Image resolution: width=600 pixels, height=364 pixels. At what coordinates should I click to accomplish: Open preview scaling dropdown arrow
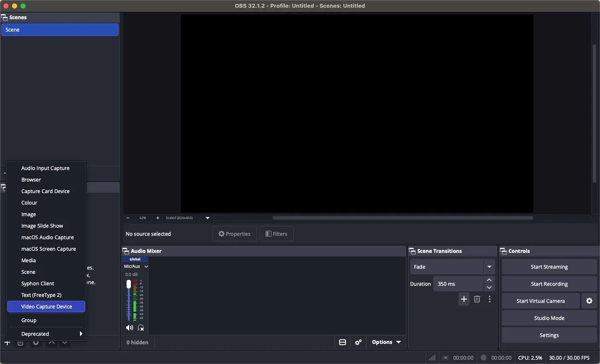click(x=208, y=218)
